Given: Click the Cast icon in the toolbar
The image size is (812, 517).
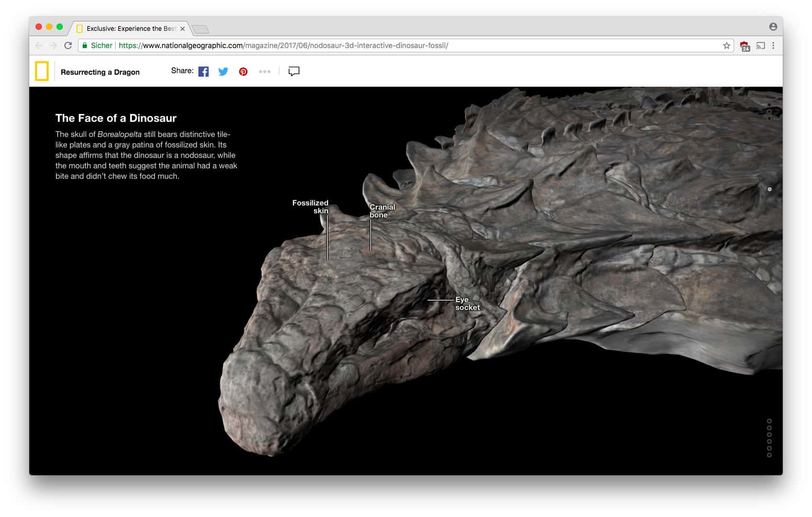Looking at the screenshot, I should (760, 45).
